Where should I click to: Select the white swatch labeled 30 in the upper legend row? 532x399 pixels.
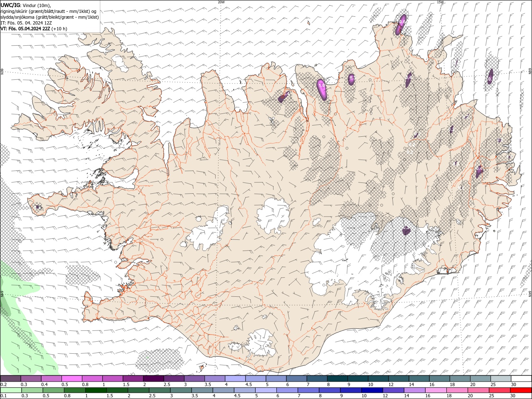(521, 378)
